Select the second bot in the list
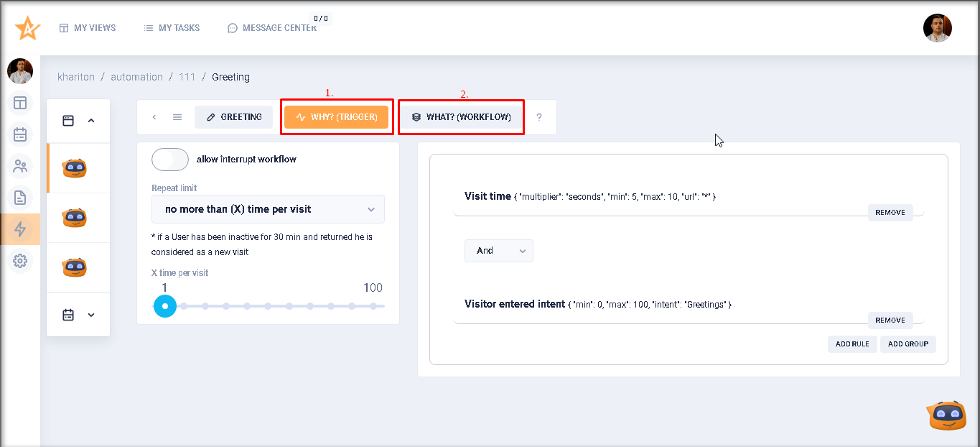Screen dimensions: 980x447 75,218
